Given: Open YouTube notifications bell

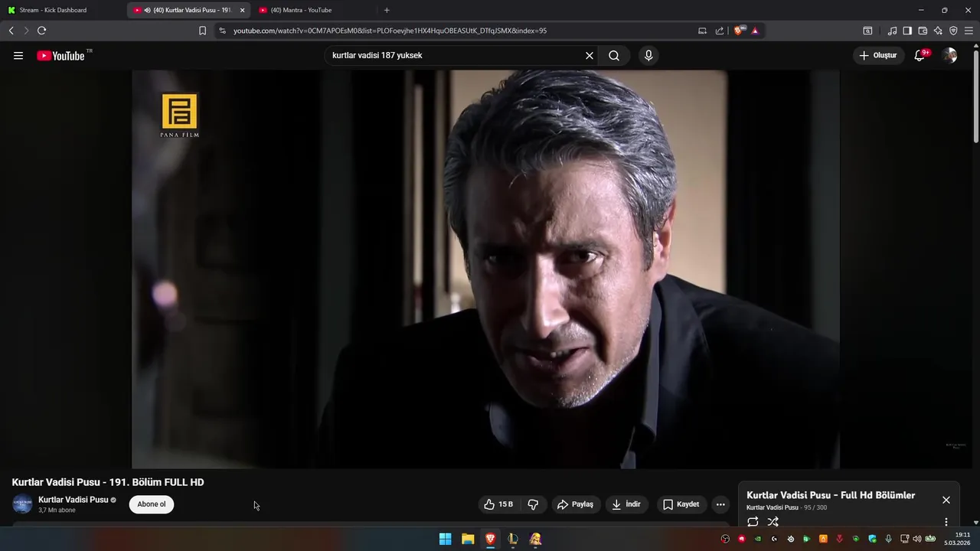Looking at the screenshot, I should pos(920,55).
